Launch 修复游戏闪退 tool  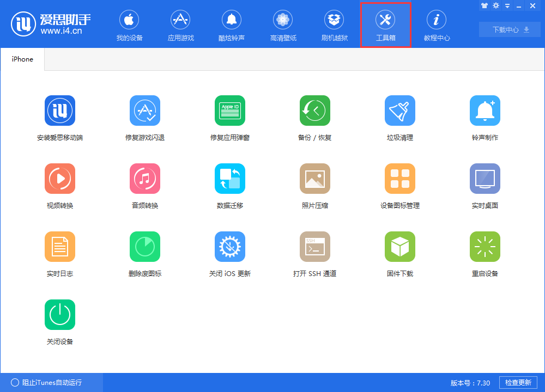(x=145, y=111)
